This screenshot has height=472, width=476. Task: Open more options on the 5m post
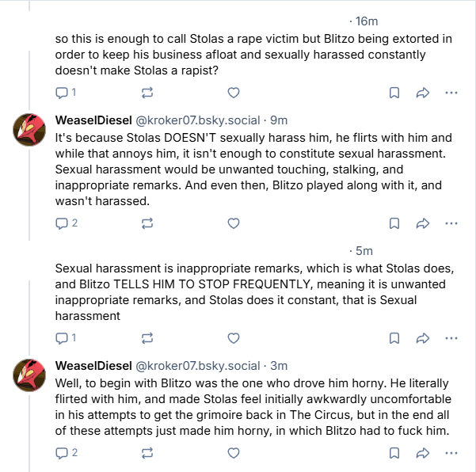(451, 338)
